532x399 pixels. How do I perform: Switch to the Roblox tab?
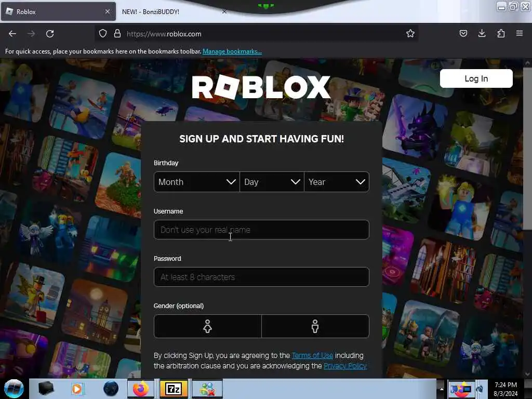[58, 11]
